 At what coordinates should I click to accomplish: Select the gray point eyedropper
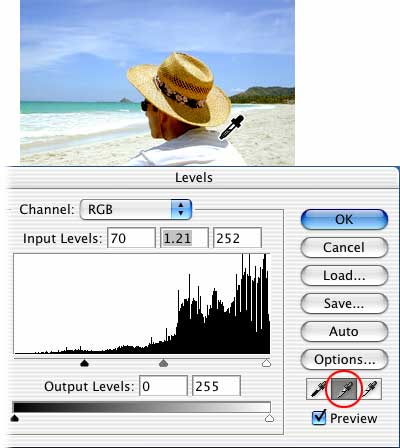point(344,389)
